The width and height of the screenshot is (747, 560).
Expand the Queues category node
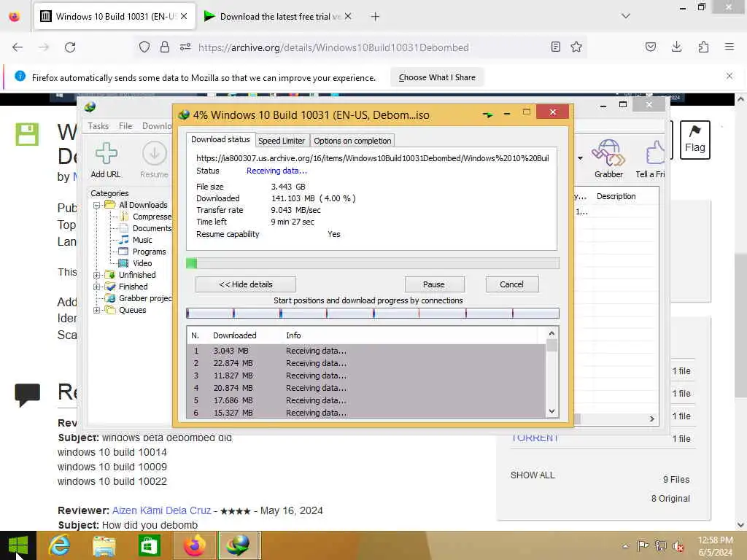click(96, 310)
